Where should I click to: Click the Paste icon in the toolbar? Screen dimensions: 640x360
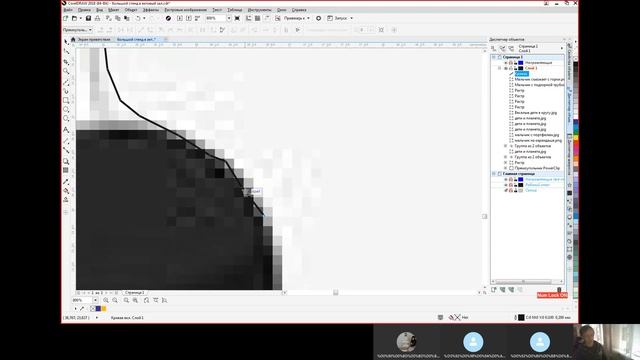pos(127,18)
